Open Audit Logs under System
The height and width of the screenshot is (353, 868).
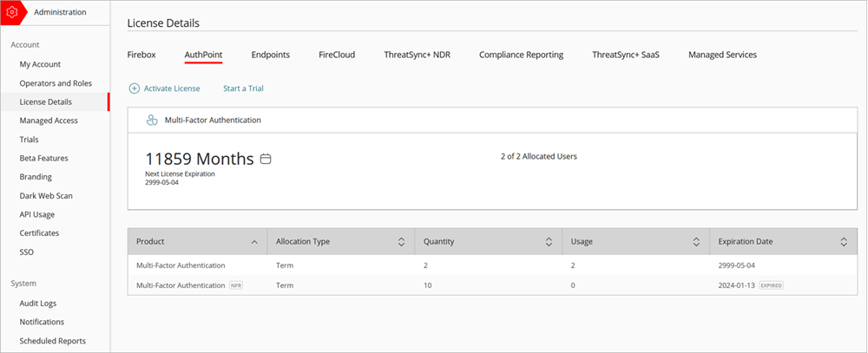pos(38,304)
